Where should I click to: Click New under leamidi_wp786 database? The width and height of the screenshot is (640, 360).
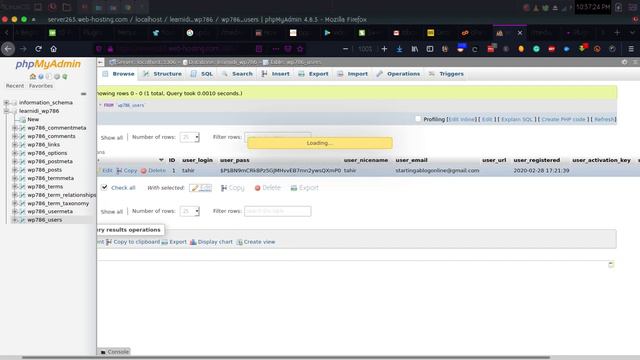click(33, 120)
